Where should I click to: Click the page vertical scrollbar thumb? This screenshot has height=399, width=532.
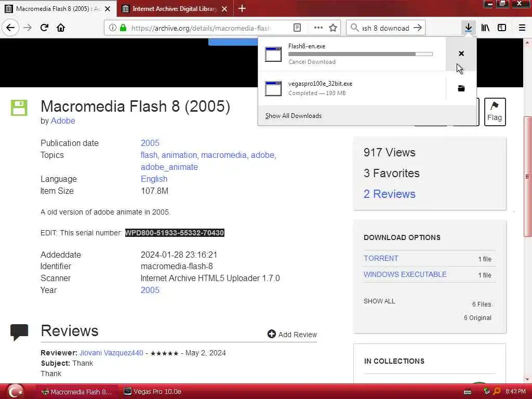(x=527, y=177)
